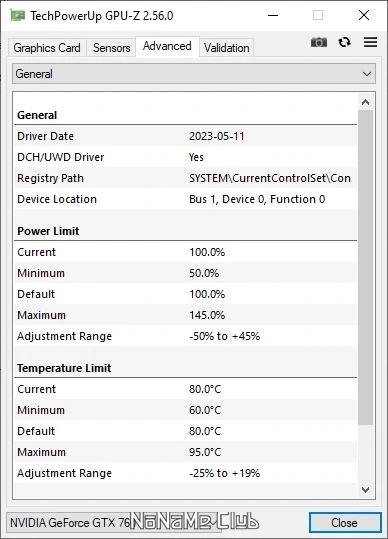Open the Validation tab
The height and width of the screenshot is (539, 388).
click(x=226, y=47)
